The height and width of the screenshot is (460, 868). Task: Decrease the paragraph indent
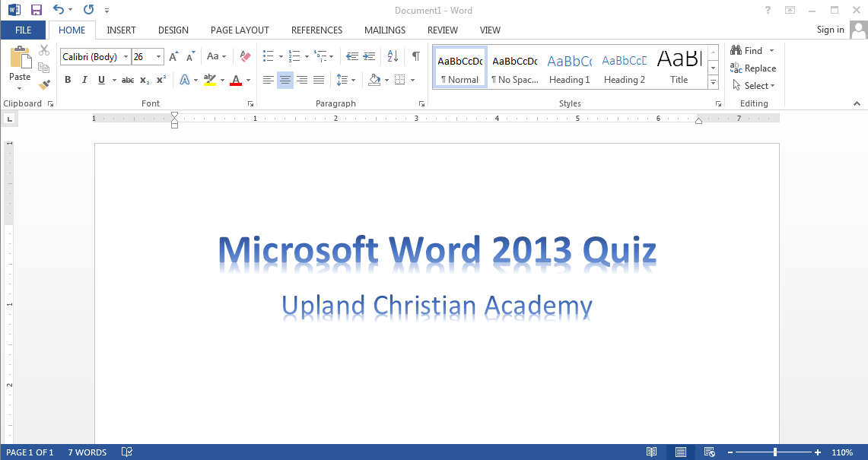(x=352, y=56)
